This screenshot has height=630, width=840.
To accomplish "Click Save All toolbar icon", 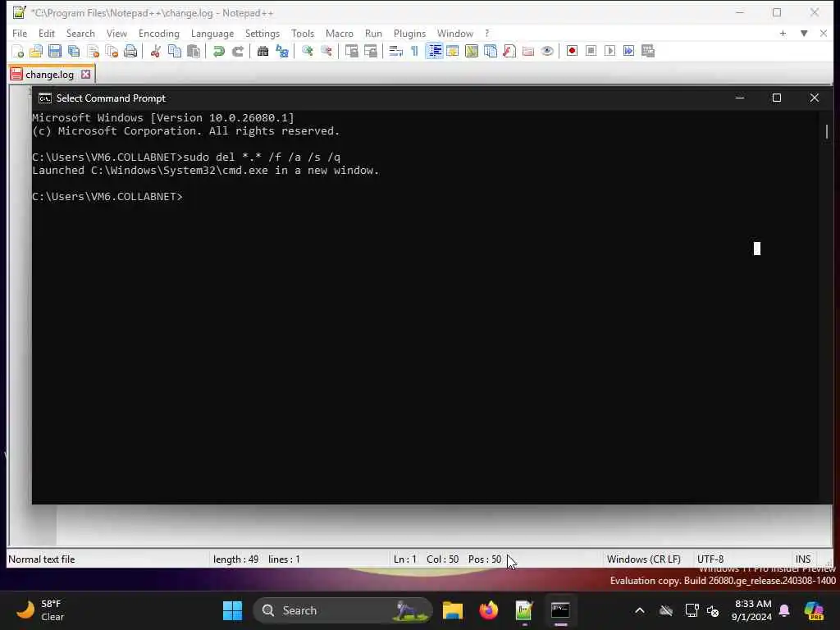I will [74, 51].
